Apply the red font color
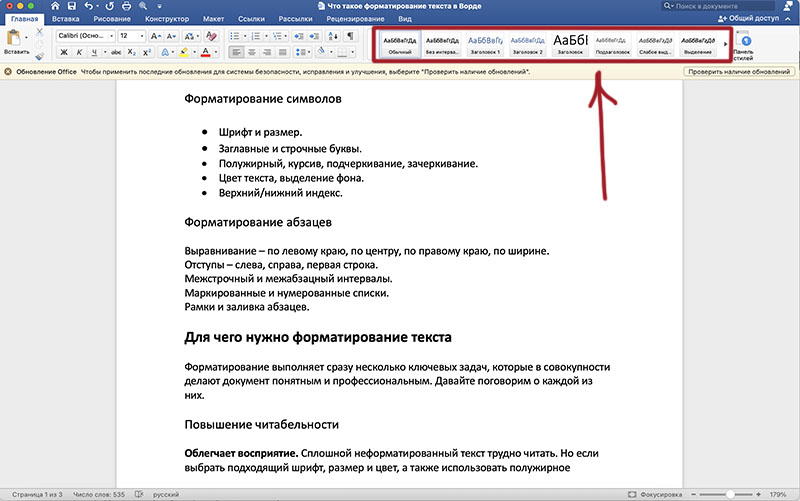This screenshot has width=800, height=501. (x=206, y=52)
